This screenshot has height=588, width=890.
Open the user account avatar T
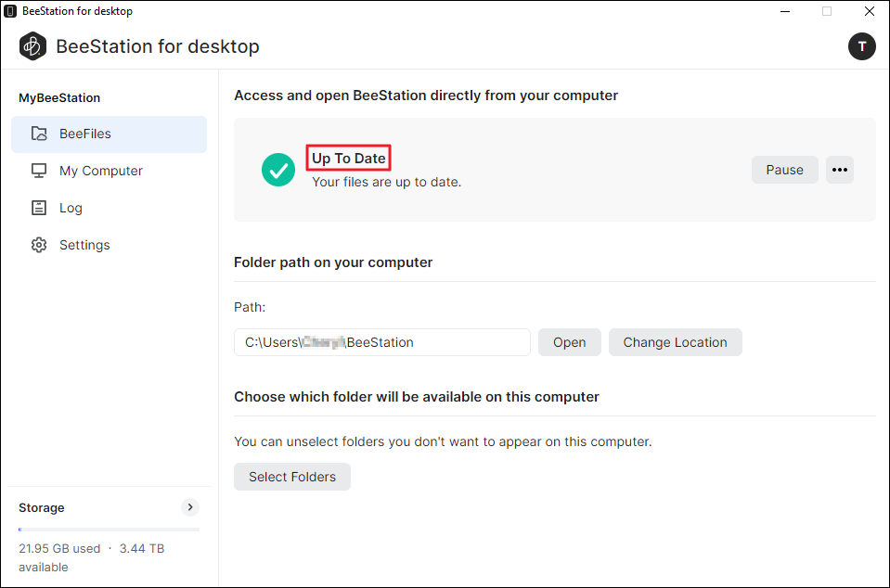pos(861,46)
